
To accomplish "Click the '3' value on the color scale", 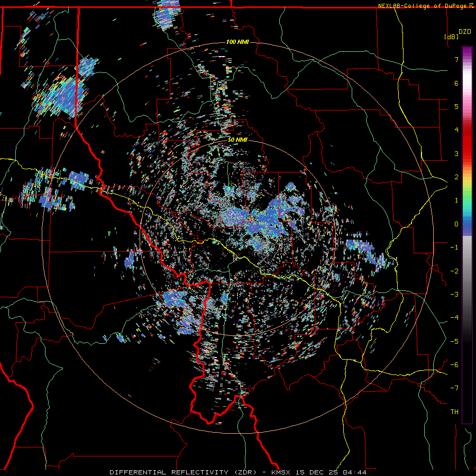I will tap(456, 153).
